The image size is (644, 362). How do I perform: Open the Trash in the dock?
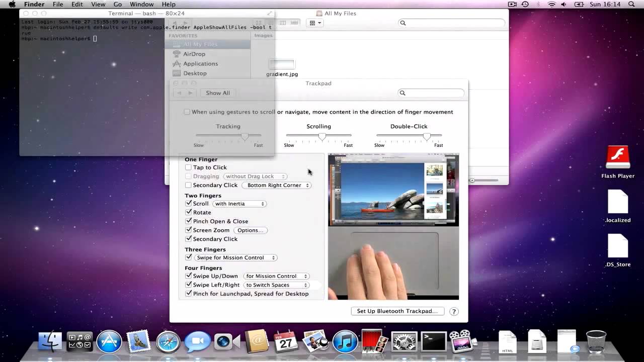point(596,341)
